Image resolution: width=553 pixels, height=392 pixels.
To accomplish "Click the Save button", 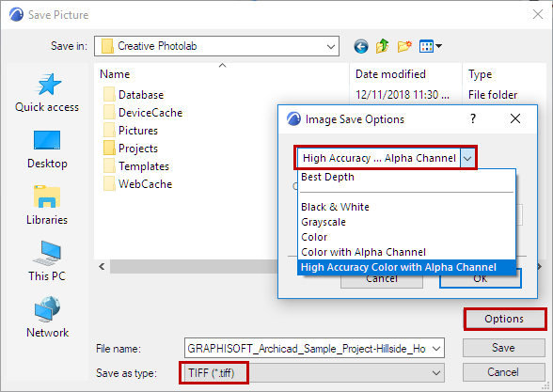I will tap(504, 348).
